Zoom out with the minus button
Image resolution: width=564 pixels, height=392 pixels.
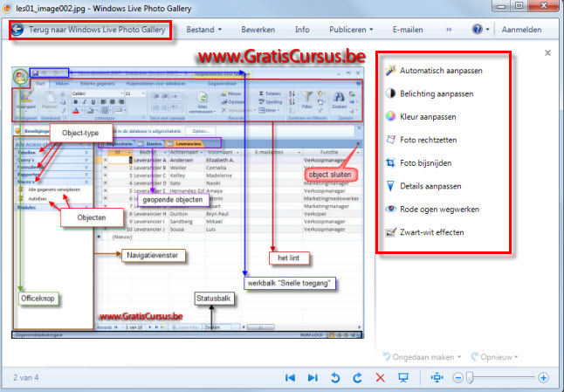click(x=457, y=378)
